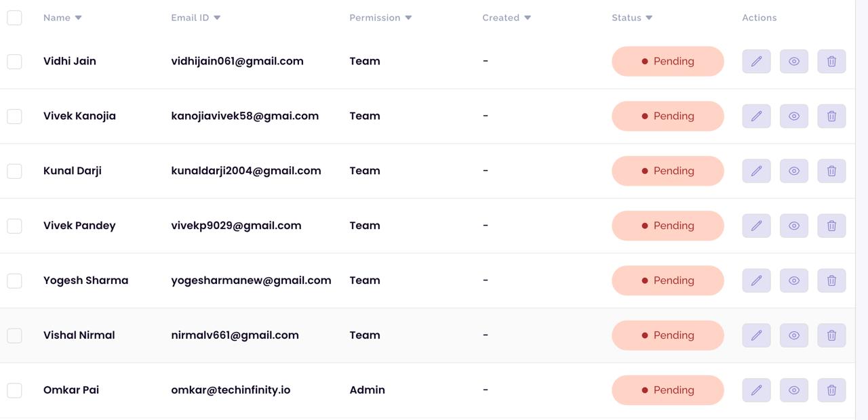
Task: Open the Email ID column sort dropdown
Action: pyautogui.click(x=217, y=18)
